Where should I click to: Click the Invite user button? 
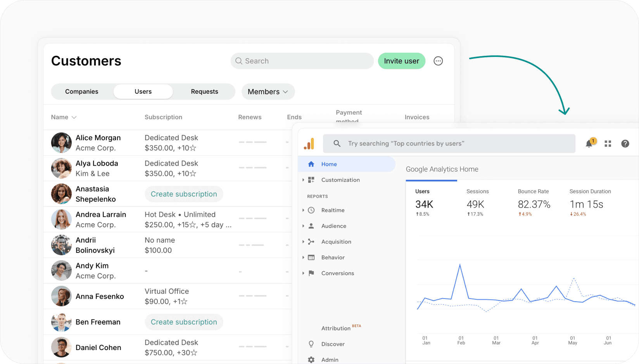click(x=401, y=61)
